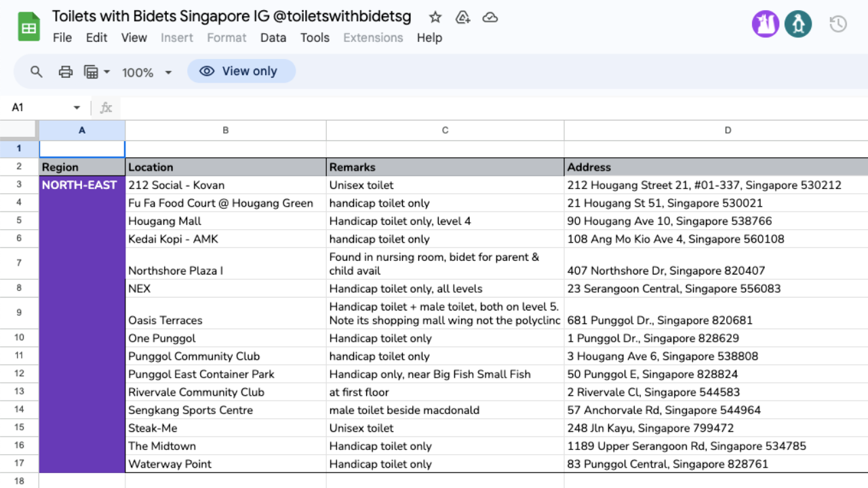Open the search magnifier tool

pyautogui.click(x=37, y=71)
